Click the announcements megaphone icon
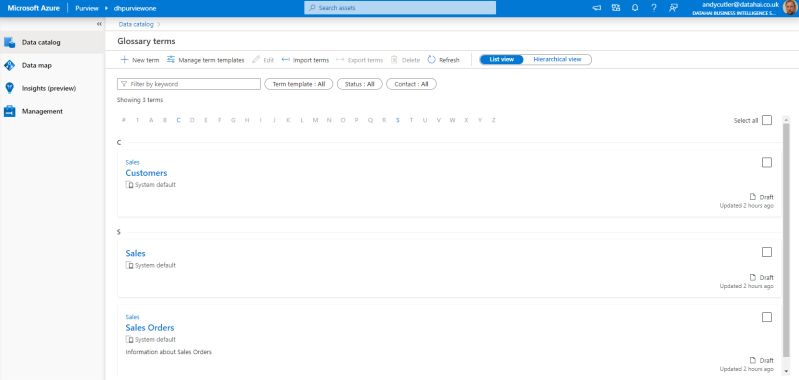The height and width of the screenshot is (380, 799). click(597, 8)
